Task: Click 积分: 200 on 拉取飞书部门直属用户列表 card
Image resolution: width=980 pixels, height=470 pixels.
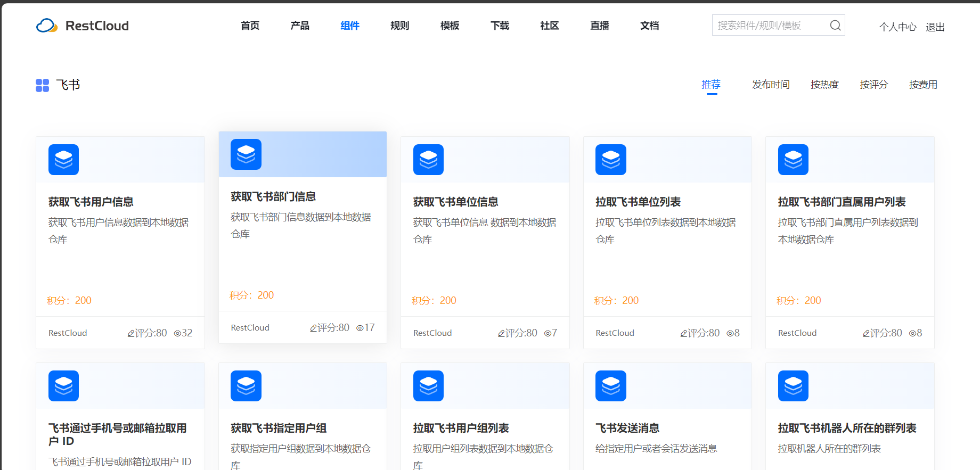Action: coord(799,301)
